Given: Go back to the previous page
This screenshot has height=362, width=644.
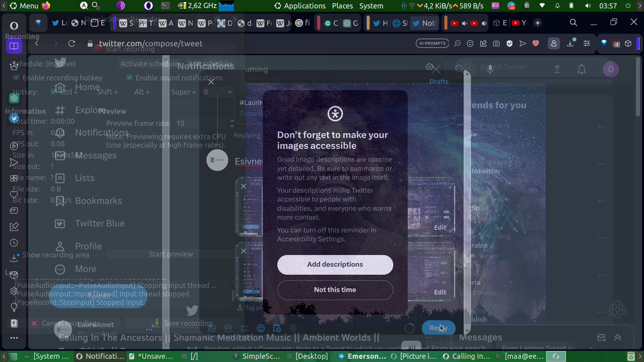Looking at the screenshot, I should (x=37, y=43).
